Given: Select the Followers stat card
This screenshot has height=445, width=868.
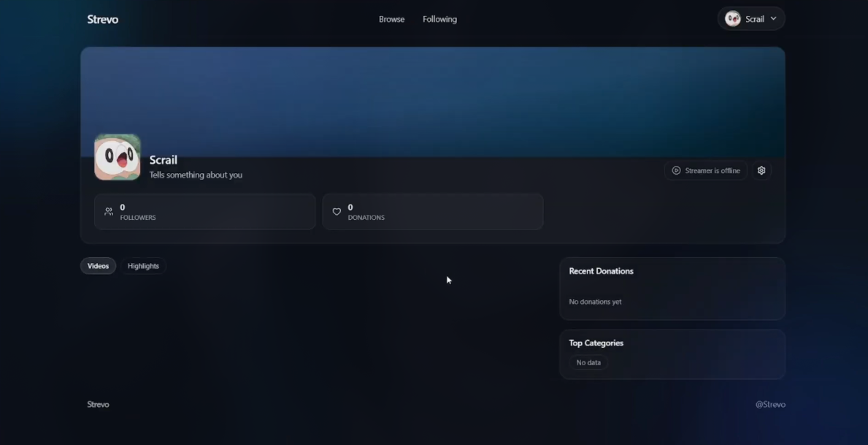Looking at the screenshot, I should pyautogui.click(x=204, y=212).
